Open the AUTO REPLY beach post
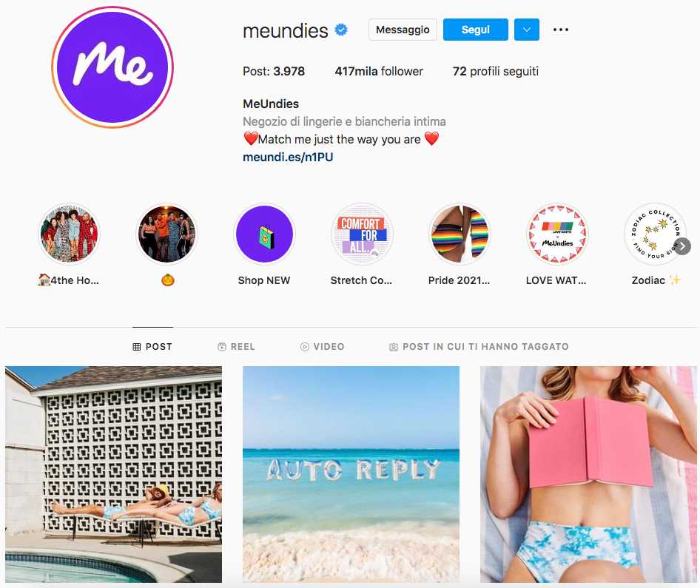The width and height of the screenshot is (700, 588). (x=351, y=474)
